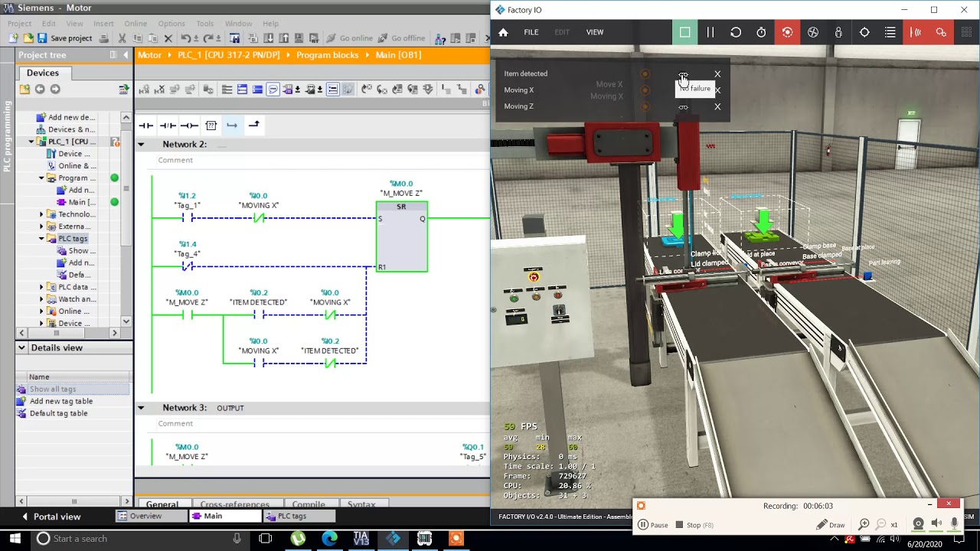Viewport: 980px width, 551px height.
Task: Remove the Item detected tag row
Action: [717, 74]
